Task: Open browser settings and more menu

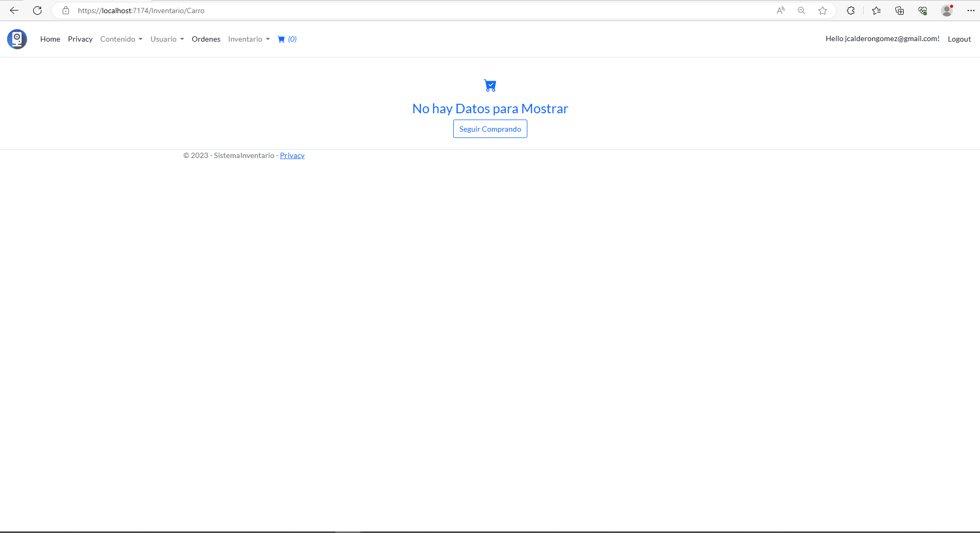Action: point(971,11)
